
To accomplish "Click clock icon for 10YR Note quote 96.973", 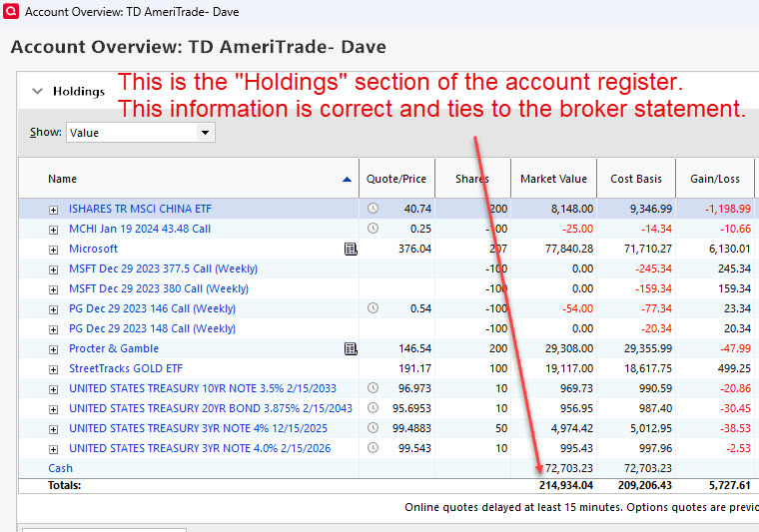I will (373, 388).
